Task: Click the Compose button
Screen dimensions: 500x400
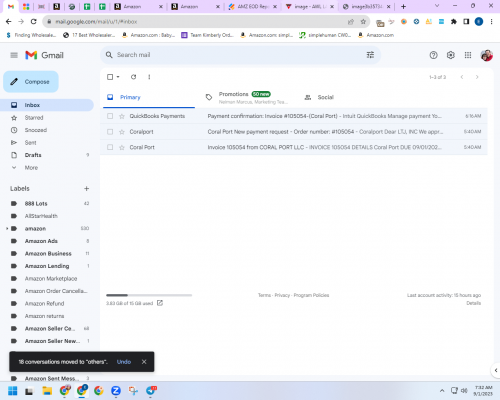Action: (x=31, y=82)
